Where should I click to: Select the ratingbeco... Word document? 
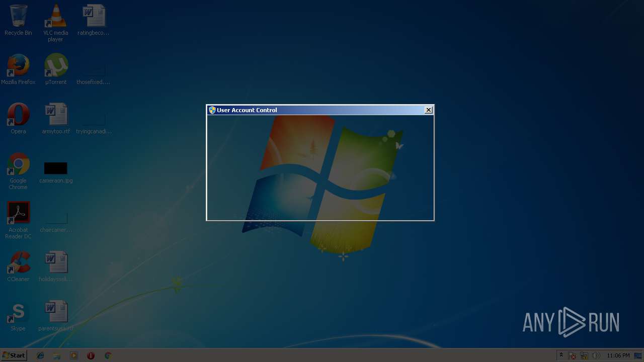[x=93, y=20]
